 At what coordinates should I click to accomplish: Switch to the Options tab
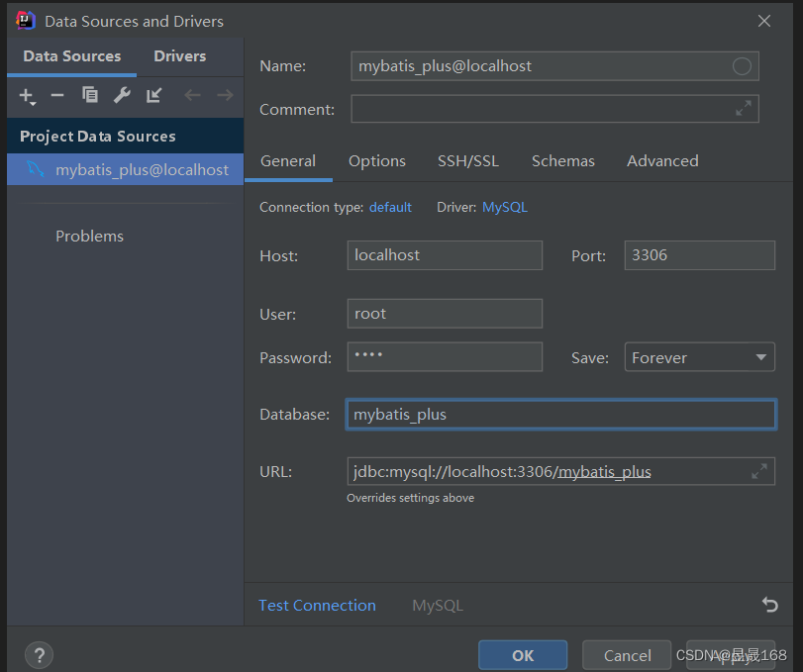377,161
